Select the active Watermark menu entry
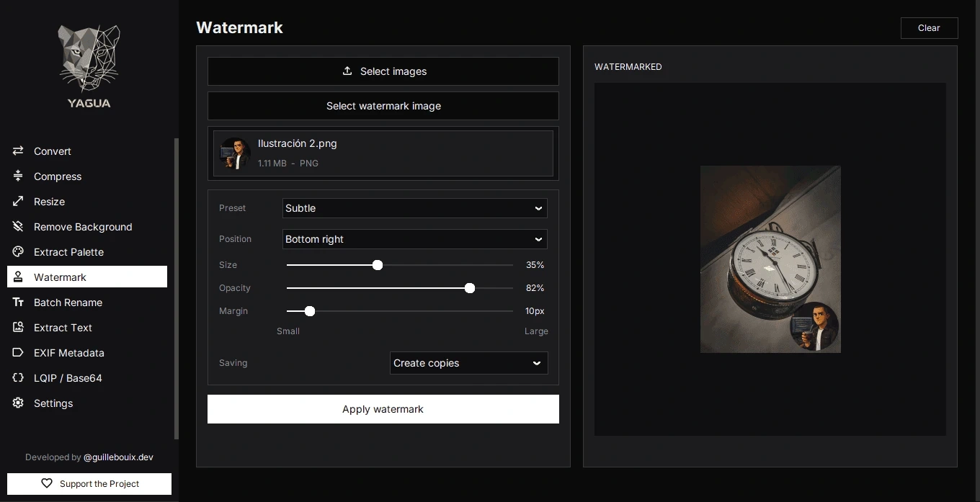Viewport: 980px width, 502px height. tap(87, 277)
